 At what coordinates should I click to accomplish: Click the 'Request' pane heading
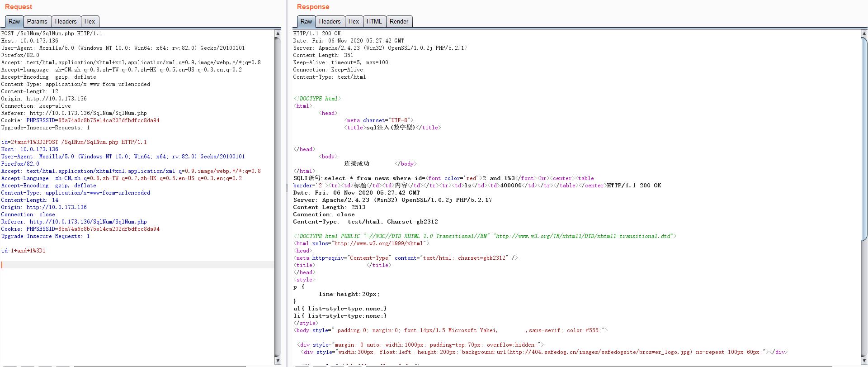[19, 7]
